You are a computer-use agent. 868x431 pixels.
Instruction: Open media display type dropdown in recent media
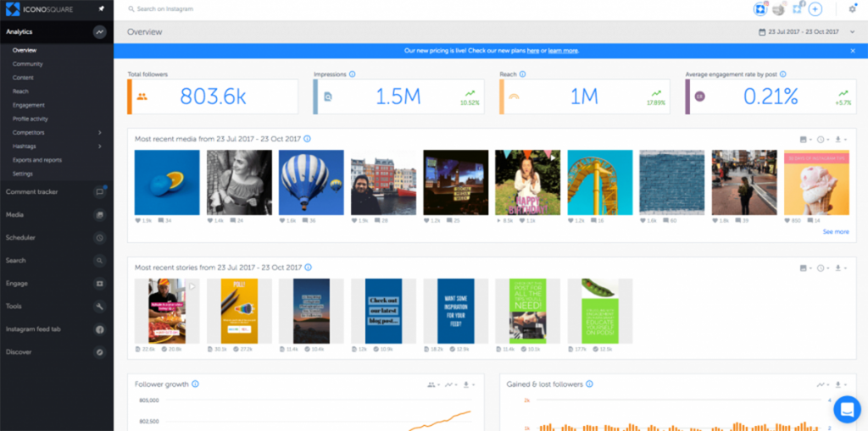coord(806,140)
